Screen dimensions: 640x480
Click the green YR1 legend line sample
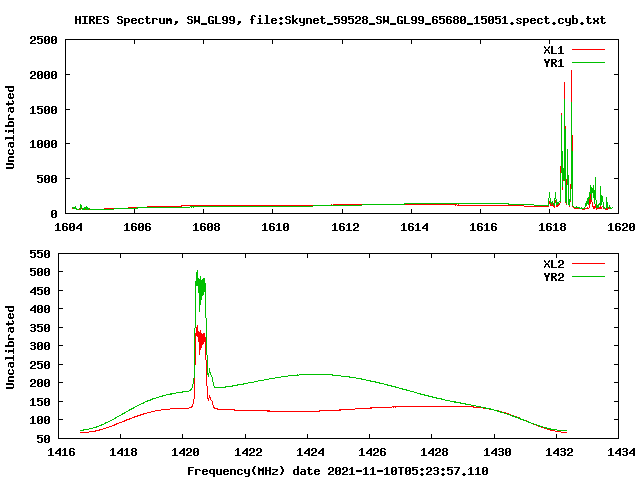588,63
